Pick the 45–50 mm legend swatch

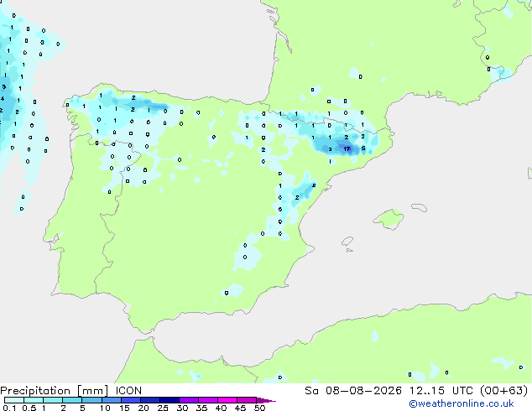point(247,400)
